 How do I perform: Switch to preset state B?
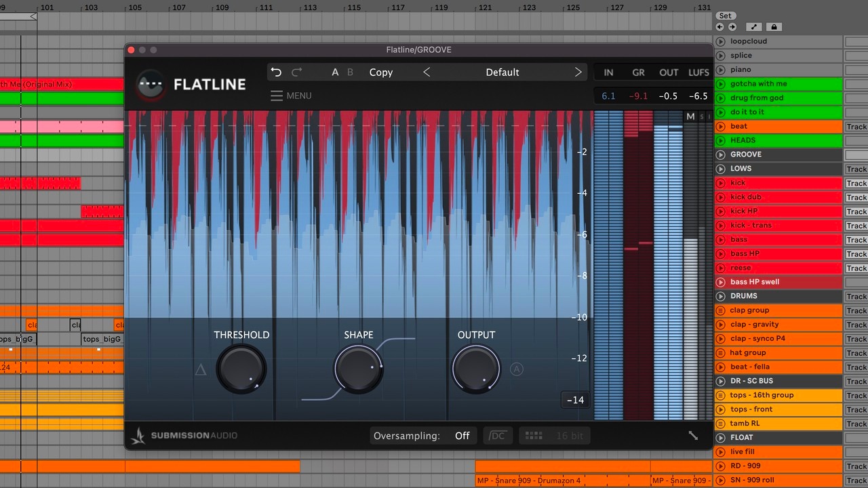coord(350,73)
